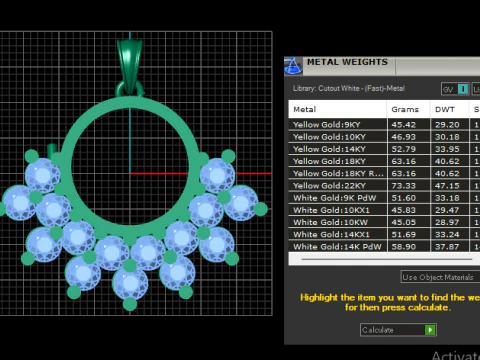The height and width of the screenshot is (360, 480).
Task: Select the Yellow Gold:22KY row
Action: tap(384, 186)
